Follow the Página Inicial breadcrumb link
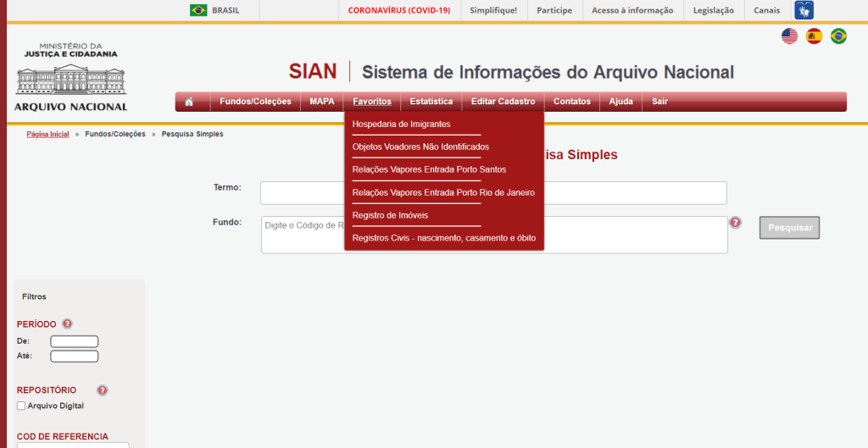The image size is (868, 448). pos(47,134)
